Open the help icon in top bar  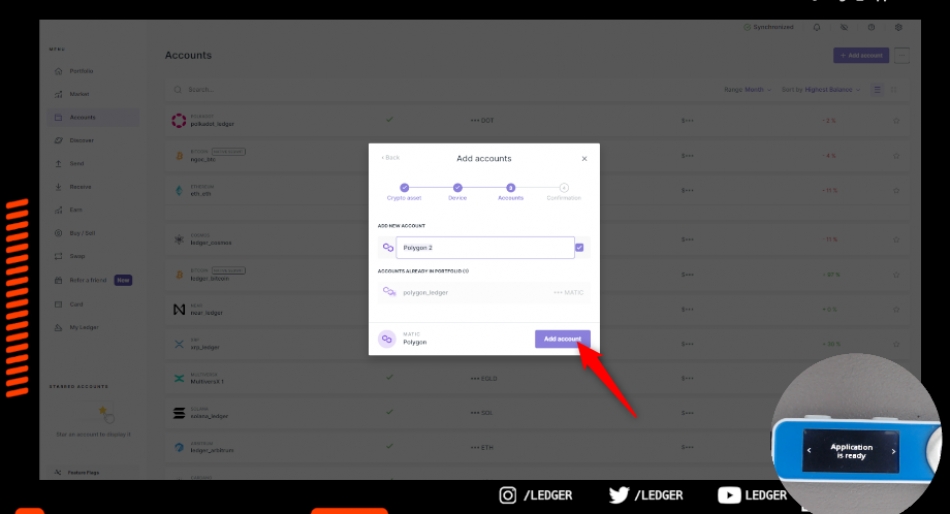pyautogui.click(x=871, y=27)
